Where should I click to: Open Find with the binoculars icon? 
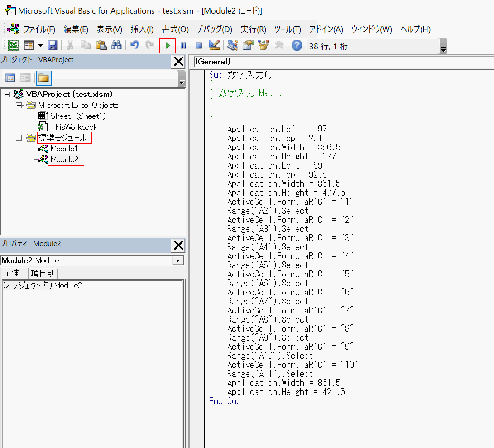116,46
